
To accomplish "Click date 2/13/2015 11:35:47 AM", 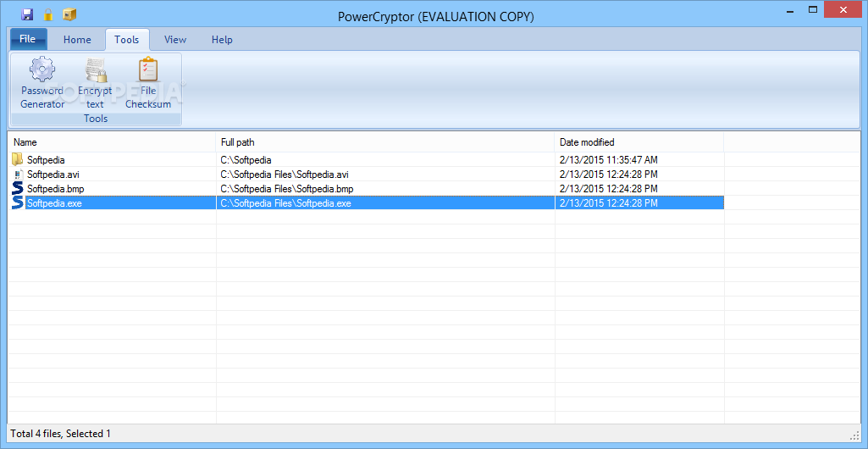I will pos(608,160).
